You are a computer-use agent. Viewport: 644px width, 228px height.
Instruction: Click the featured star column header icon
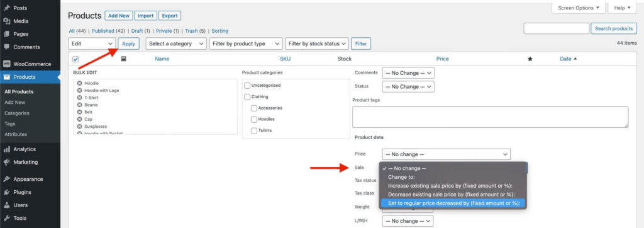530,59
